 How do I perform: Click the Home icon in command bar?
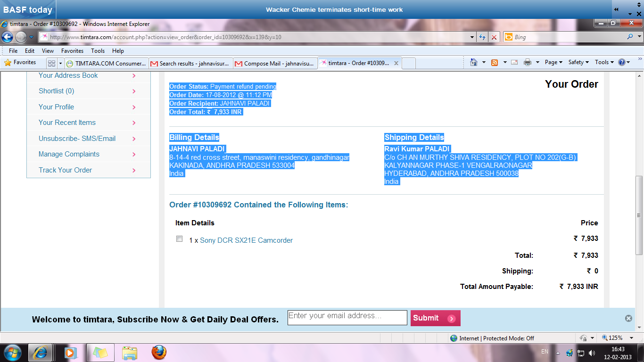474,62
